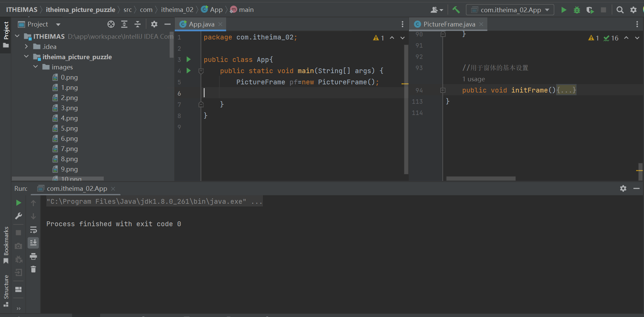Select 9.png in project tree
Image resolution: width=644 pixels, height=317 pixels.
coord(69,169)
